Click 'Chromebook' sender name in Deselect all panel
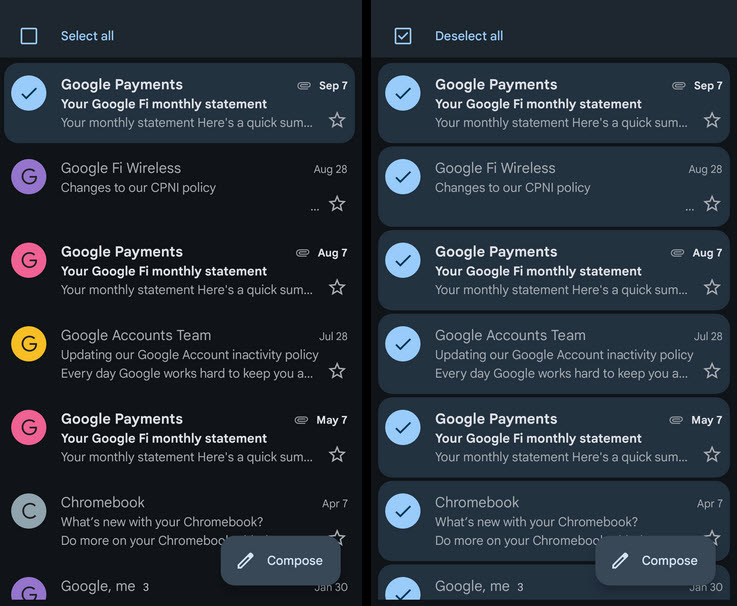Image resolution: width=737 pixels, height=606 pixels. [477, 503]
